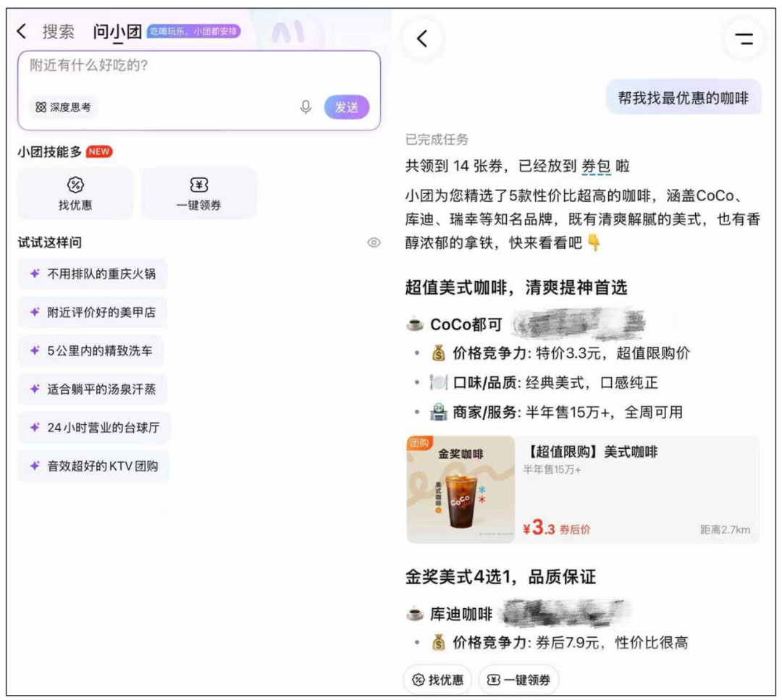
Task: Select suggestion 5公里内的精致洗车
Action: coord(91,350)
